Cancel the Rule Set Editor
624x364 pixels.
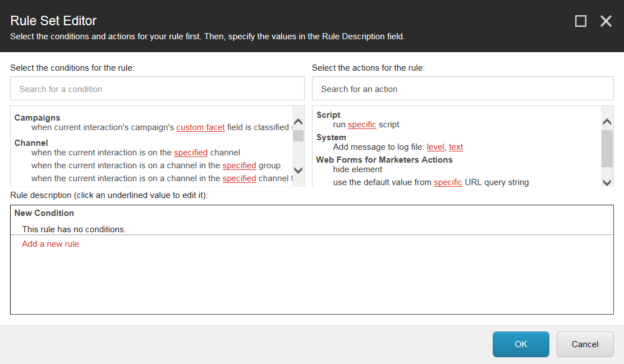pyautogui.click(x=585, y=344)
